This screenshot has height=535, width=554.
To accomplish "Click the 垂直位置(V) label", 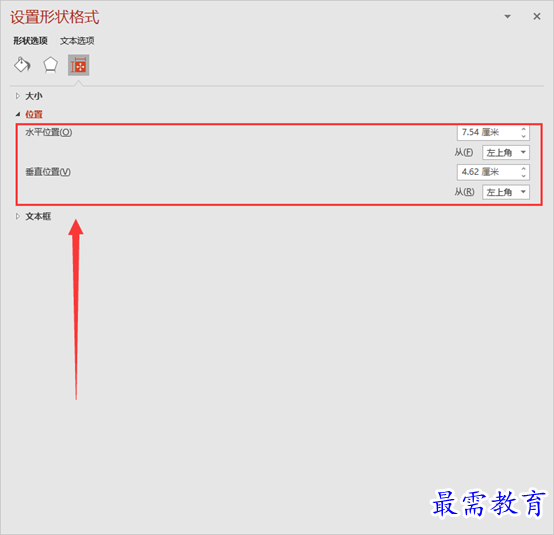I will click(x=48, y=172).
